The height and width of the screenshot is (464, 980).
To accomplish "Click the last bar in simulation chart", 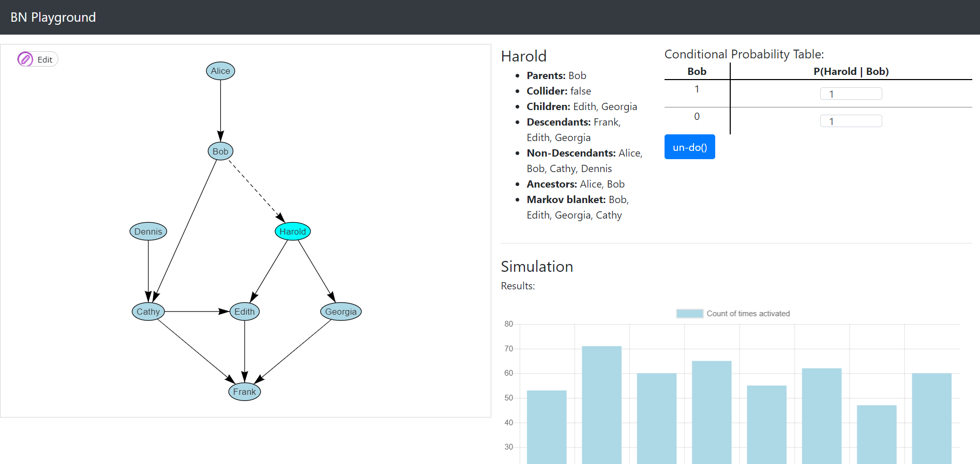I will 931,418.
